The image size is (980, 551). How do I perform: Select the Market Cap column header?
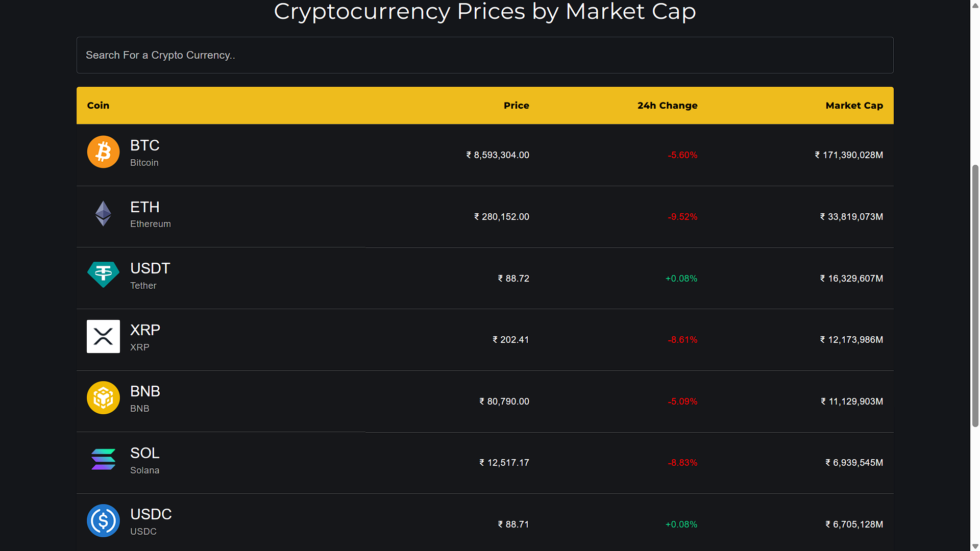(854, 106)
